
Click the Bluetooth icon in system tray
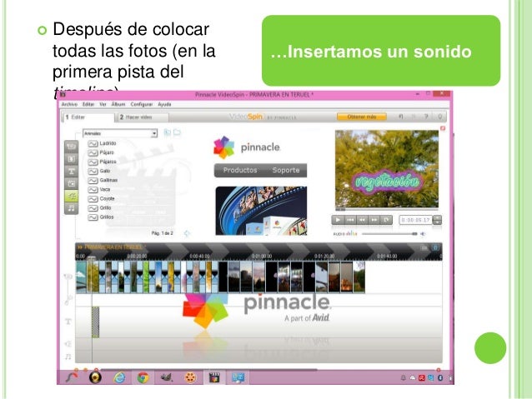click(440, 377)
